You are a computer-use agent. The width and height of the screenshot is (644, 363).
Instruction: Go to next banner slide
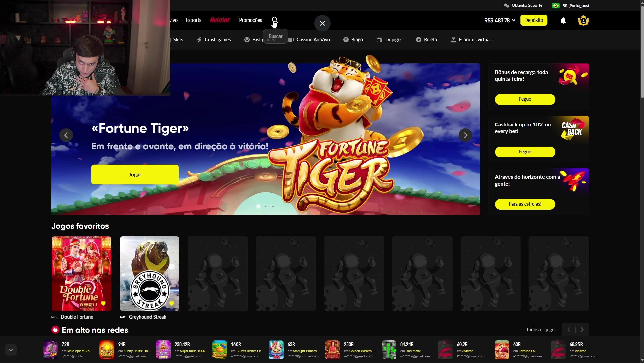465,135
